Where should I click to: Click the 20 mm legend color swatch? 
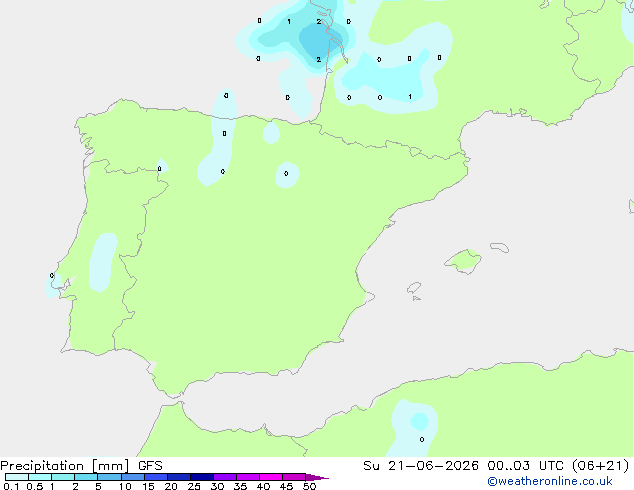point(178,477)
